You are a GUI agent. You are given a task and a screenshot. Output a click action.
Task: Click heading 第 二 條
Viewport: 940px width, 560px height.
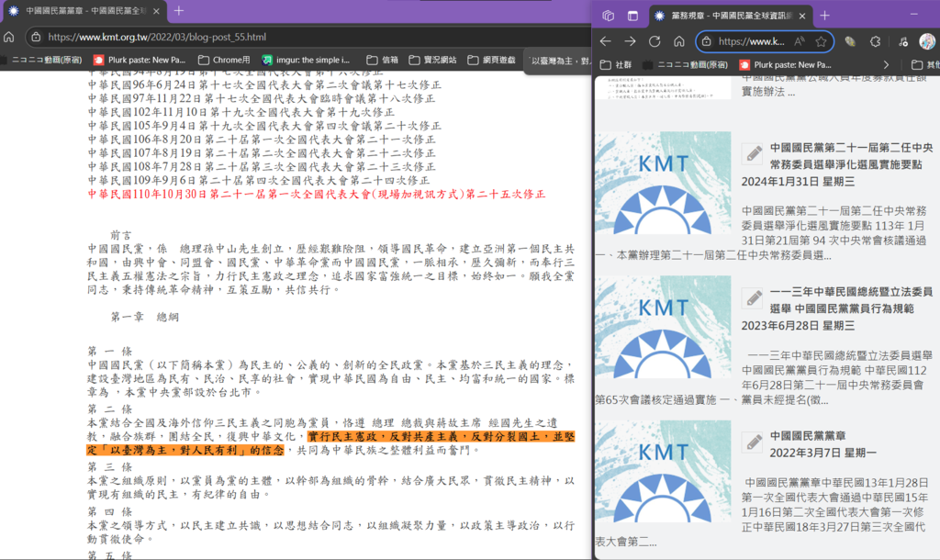coord(110,409)
